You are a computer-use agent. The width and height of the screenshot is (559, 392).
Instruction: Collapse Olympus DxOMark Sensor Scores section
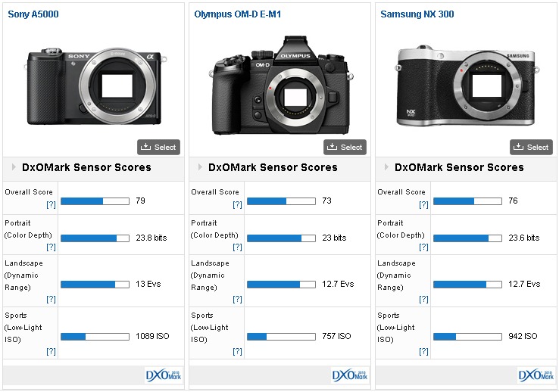coord(200,167)
